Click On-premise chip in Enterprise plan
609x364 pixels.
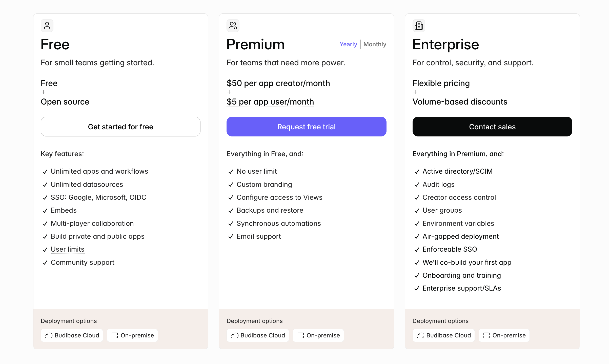click(504, 335)
